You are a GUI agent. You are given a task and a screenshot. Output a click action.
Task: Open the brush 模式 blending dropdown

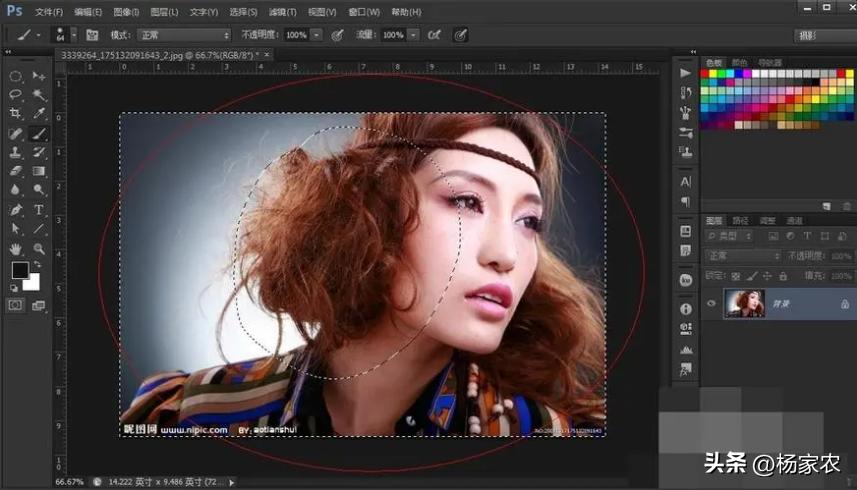pyautogui.click(x=183, y=35)
